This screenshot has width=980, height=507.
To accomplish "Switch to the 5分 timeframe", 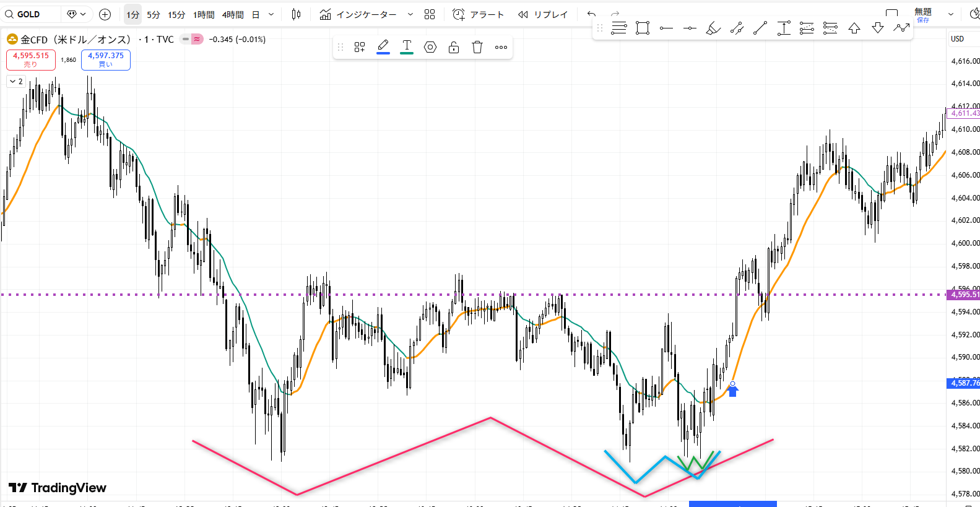I will (x=153, y=14).
